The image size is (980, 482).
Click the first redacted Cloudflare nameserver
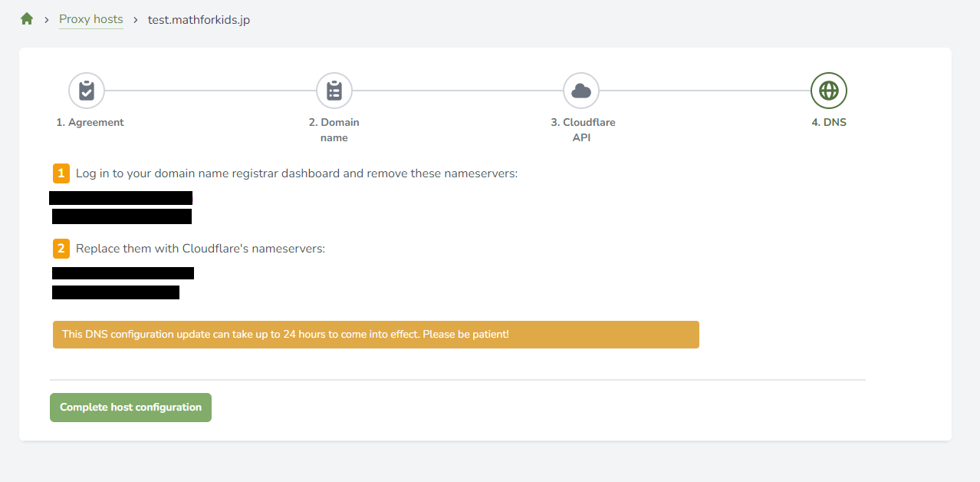click(123, 273)
